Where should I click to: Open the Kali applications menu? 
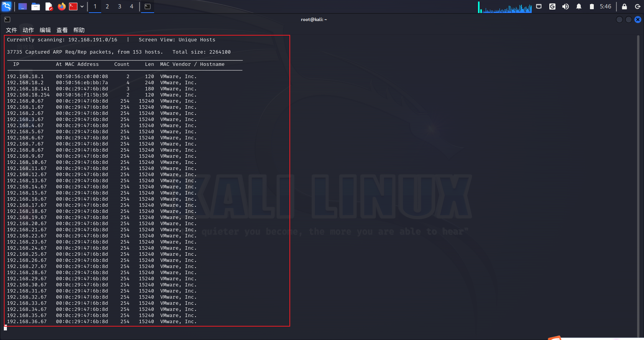7,6
